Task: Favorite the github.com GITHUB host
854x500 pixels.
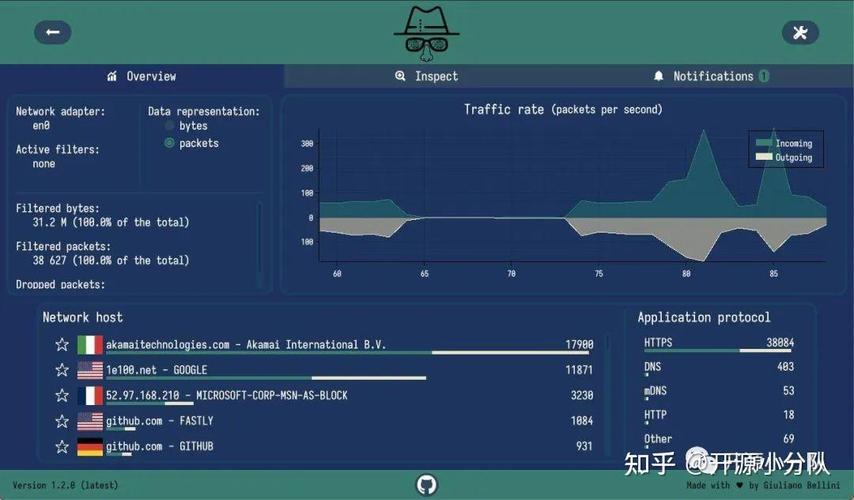Action: 62,447
